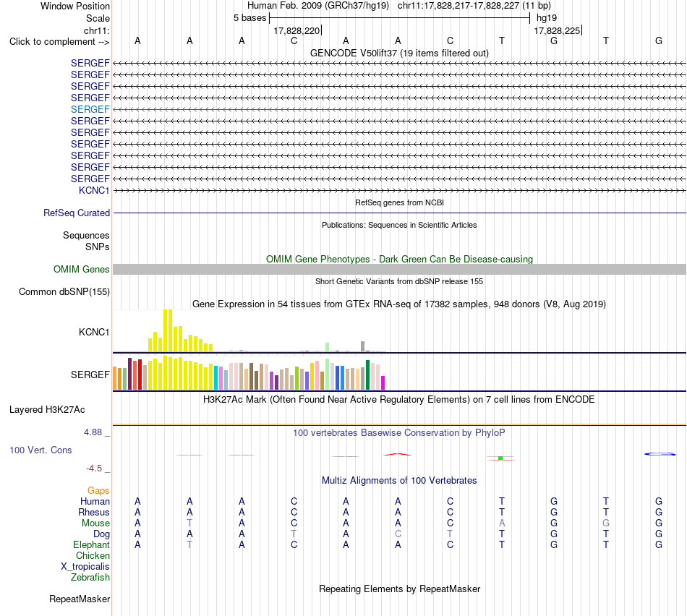
Task: Click the 'RefSeq genes from NCBI' track title
Action: coord(399,202)
